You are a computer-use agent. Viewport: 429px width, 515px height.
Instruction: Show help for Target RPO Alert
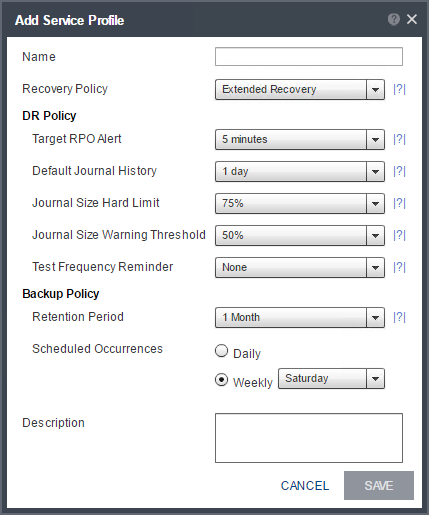click(399, 139)
